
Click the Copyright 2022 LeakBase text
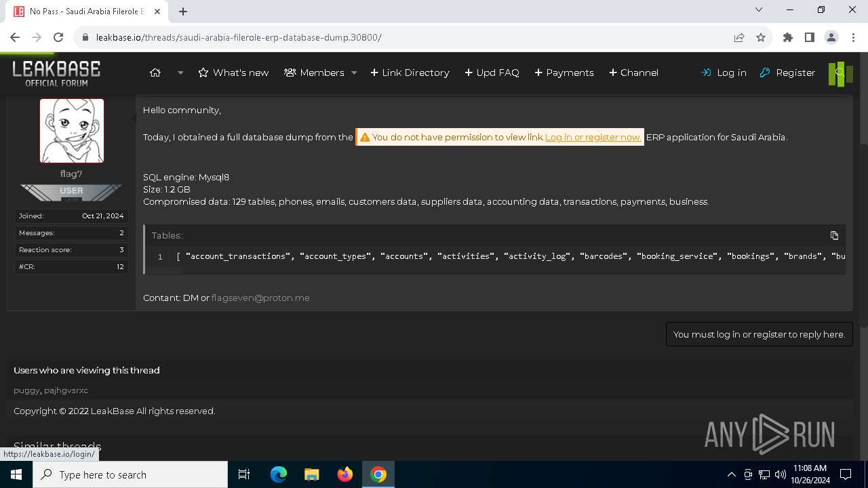(x=115, y=411)
